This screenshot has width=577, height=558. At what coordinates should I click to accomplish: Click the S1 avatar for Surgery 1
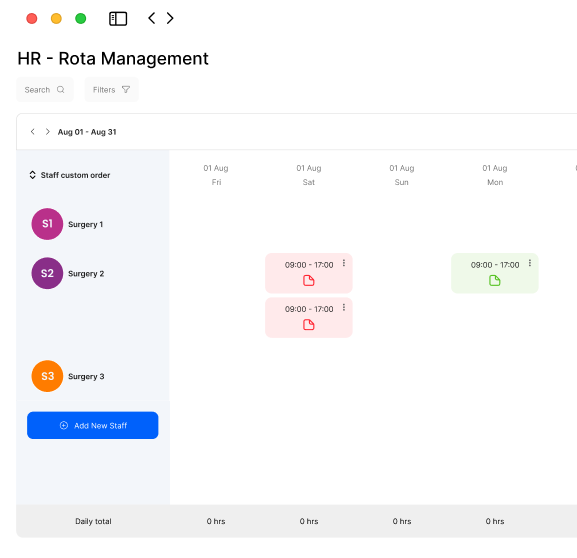click(x=47, y=224)
